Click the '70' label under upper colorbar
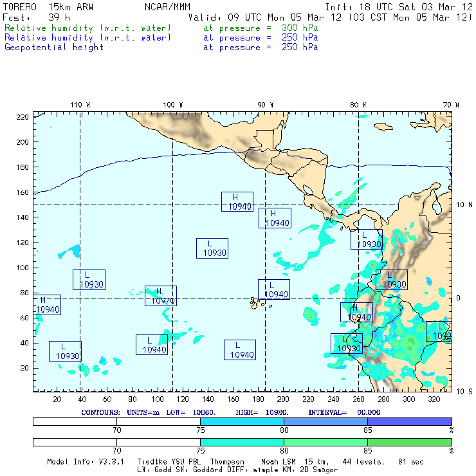Screen dimensions: 476x476 click(117, 430)
